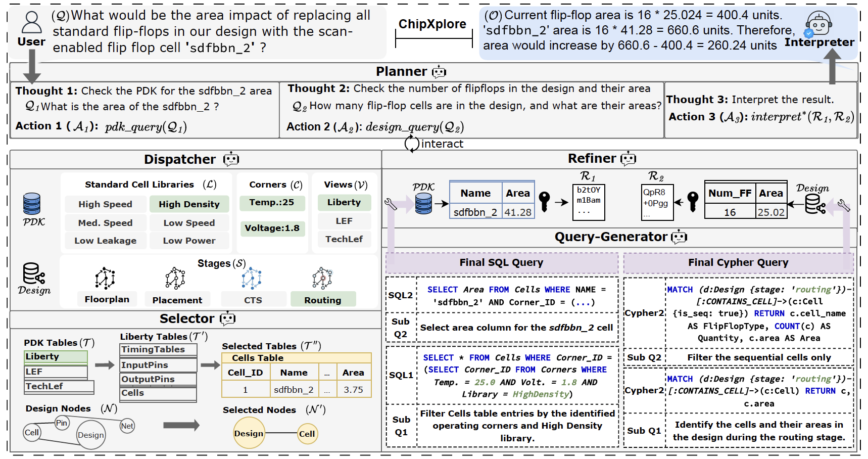Click the 41.28 area value in the Refiner table
The width and height of the screenshot is (868, 459).
[518, 212]
